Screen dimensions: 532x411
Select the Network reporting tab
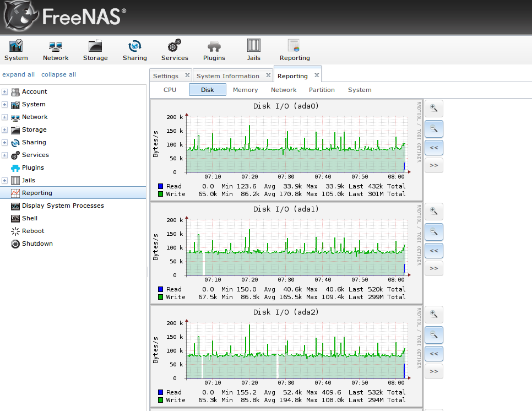284,90
